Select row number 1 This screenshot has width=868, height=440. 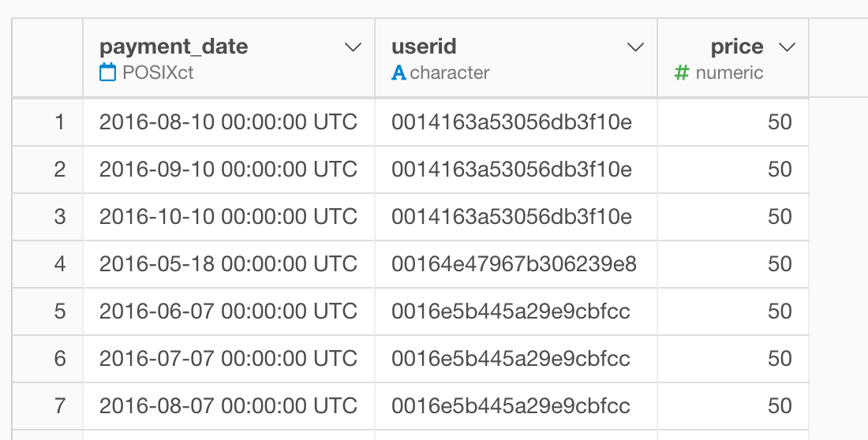coord(60,122)
